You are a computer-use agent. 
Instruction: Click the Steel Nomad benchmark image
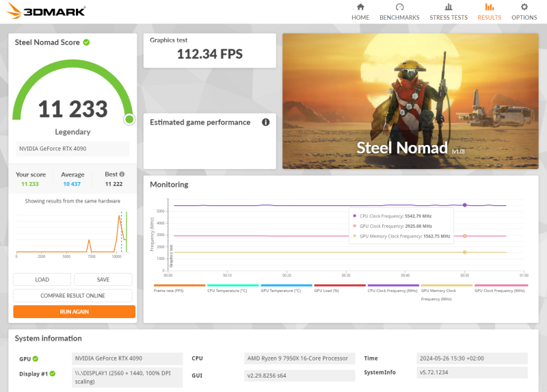tap(410, 101)
